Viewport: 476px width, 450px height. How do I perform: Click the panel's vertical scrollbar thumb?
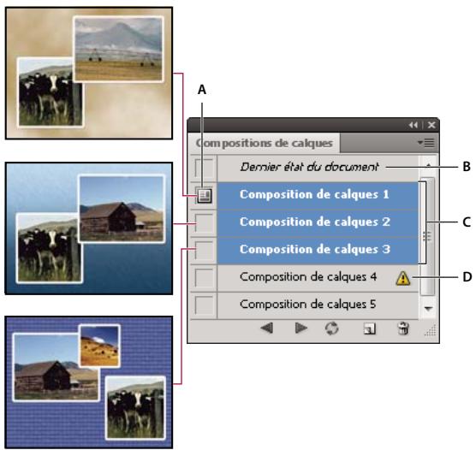pyautogui.click(x=428, y=236)
